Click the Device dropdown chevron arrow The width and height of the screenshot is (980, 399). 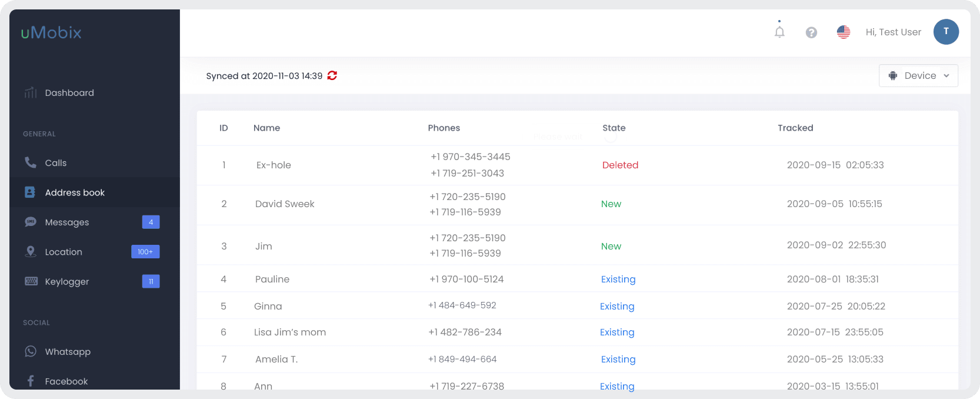pyautogui.click(x=946, y=76)
